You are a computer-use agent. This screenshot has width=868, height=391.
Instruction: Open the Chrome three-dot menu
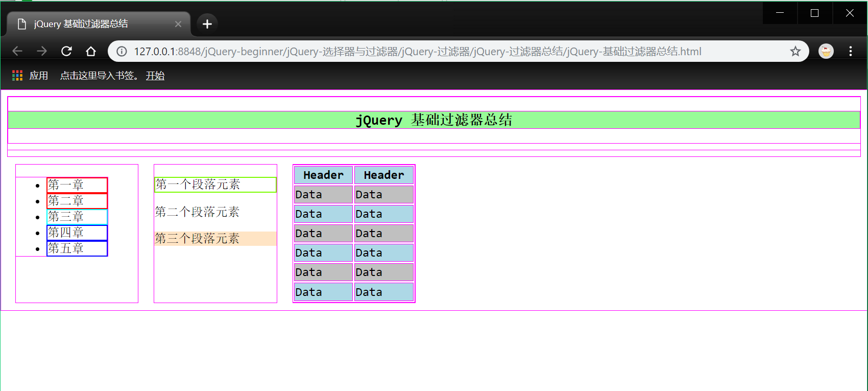[850, 51]
